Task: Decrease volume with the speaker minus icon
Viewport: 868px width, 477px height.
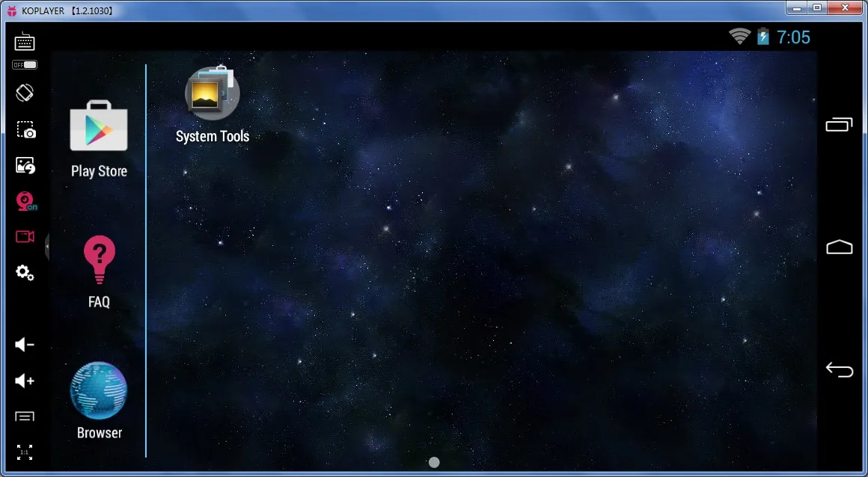Action: pyautogui.click(x=25, y=344)
